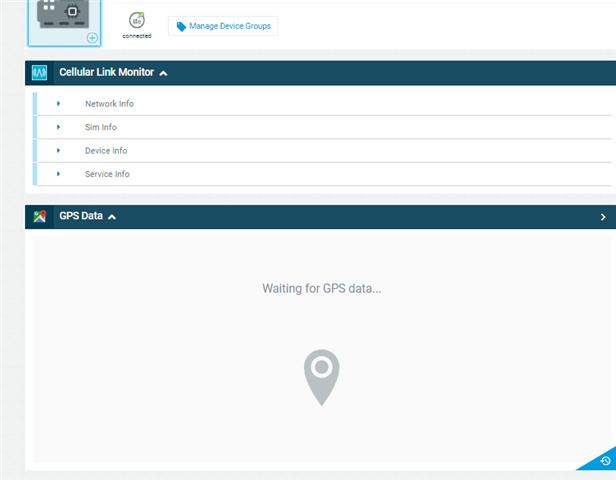The image size is (616, 480).
Task: Select the Service Info row label
Action: (107, 174)
